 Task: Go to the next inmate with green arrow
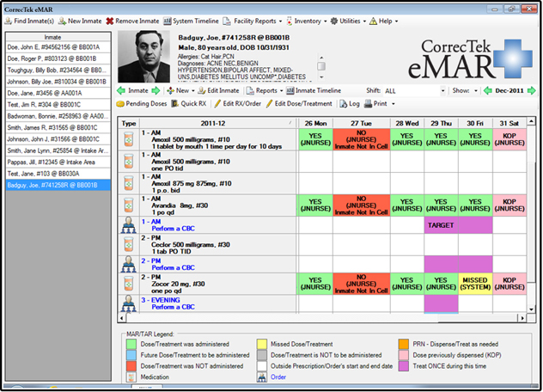coord(156,90)
